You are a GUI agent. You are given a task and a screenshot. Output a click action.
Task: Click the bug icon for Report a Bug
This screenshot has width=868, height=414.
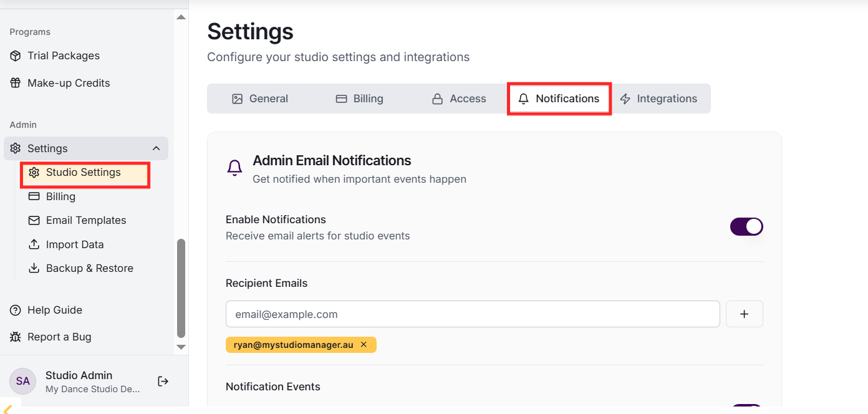point(16,337)
